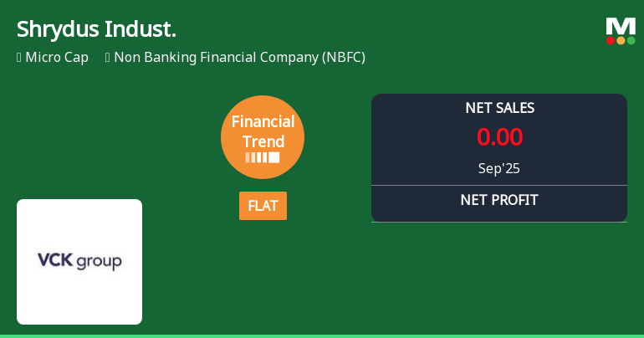Click the Micro Cap label
The width and height of the screenshot is (644, 338).
pyautogui.click(x=57, y=58)
